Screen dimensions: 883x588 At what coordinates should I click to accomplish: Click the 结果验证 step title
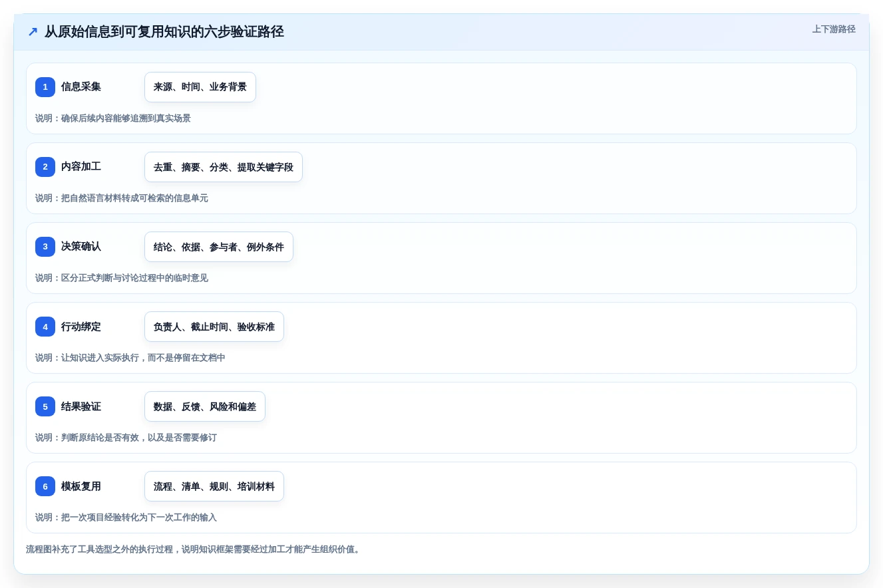click(x=81, y=406)
